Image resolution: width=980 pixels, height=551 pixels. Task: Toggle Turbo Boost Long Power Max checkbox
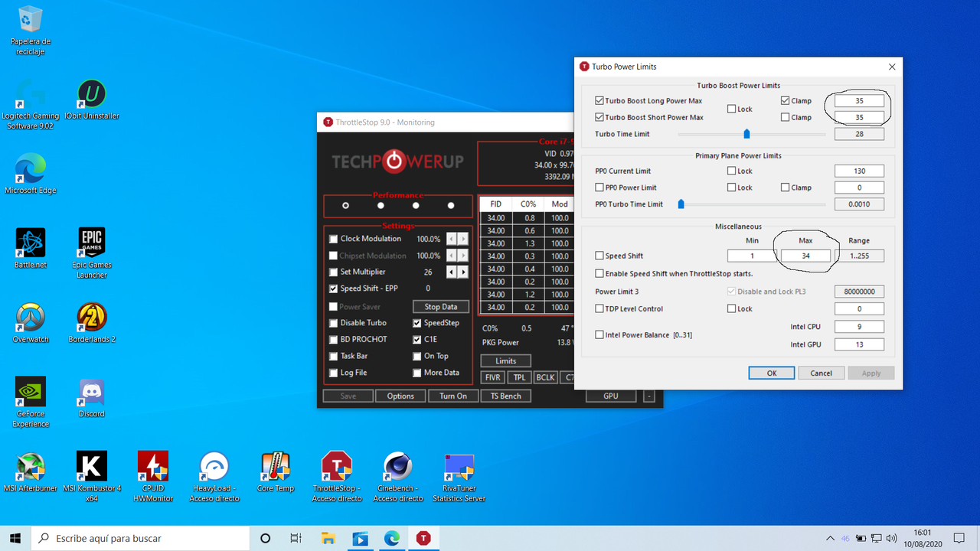click(599, 100)
